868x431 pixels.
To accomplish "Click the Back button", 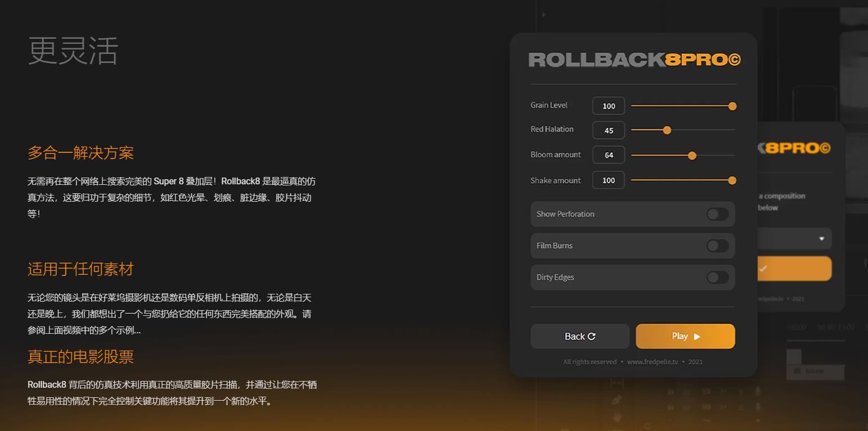I will (580, 336).
